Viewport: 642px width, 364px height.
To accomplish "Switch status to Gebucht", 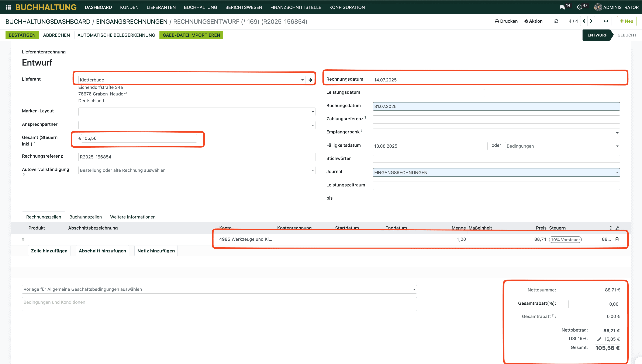I will point(627,35).
